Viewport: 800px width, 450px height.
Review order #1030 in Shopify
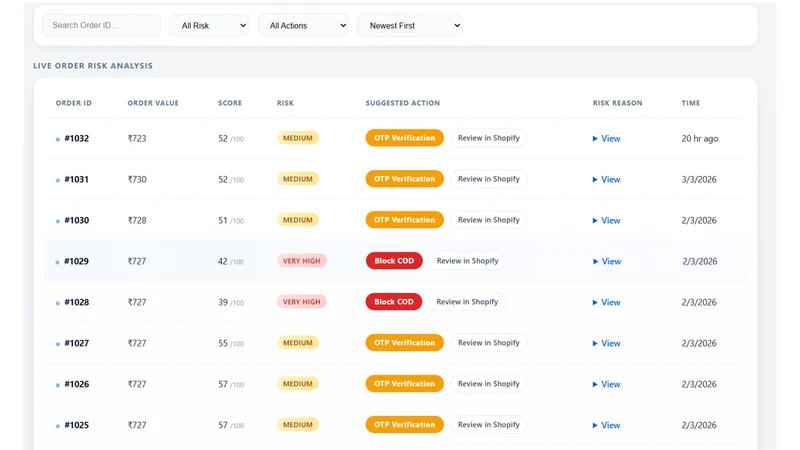488,220
